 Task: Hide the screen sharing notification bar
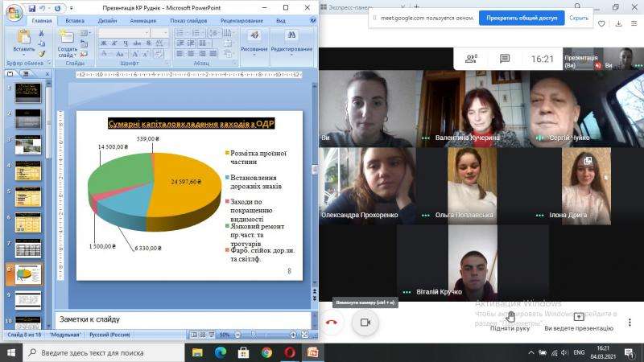pos(578,18)
